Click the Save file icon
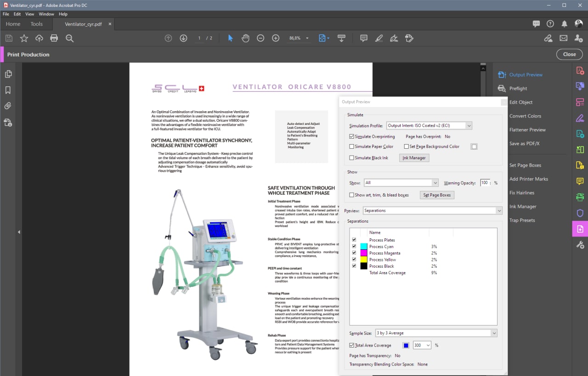This screenshot has width=588, height=376. tap(9, 38)
